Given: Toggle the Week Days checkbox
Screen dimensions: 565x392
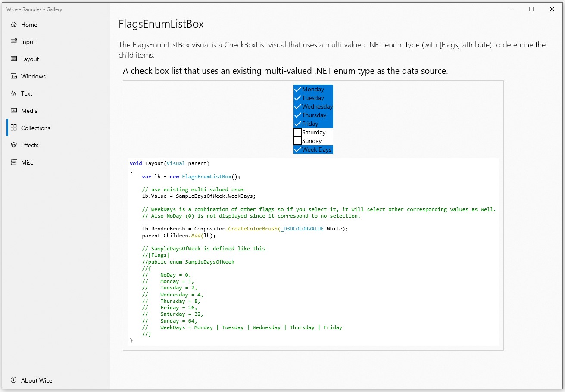Looking at the screenshot, I should [298, 149].
